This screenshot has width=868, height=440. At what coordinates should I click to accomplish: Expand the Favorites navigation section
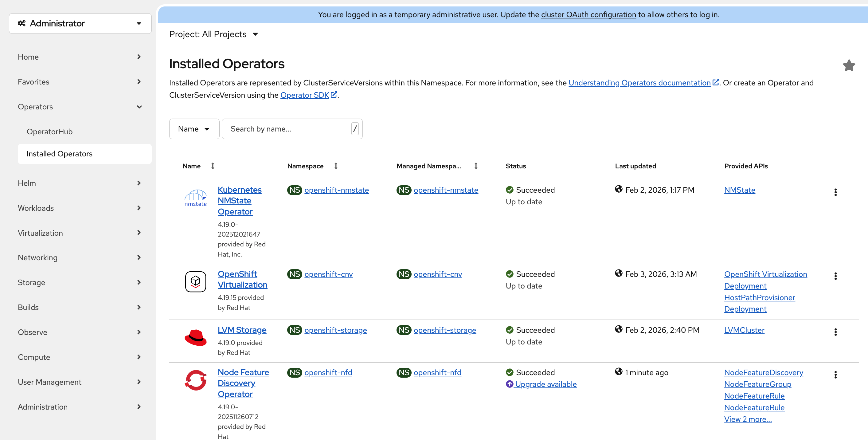[80, 82]
